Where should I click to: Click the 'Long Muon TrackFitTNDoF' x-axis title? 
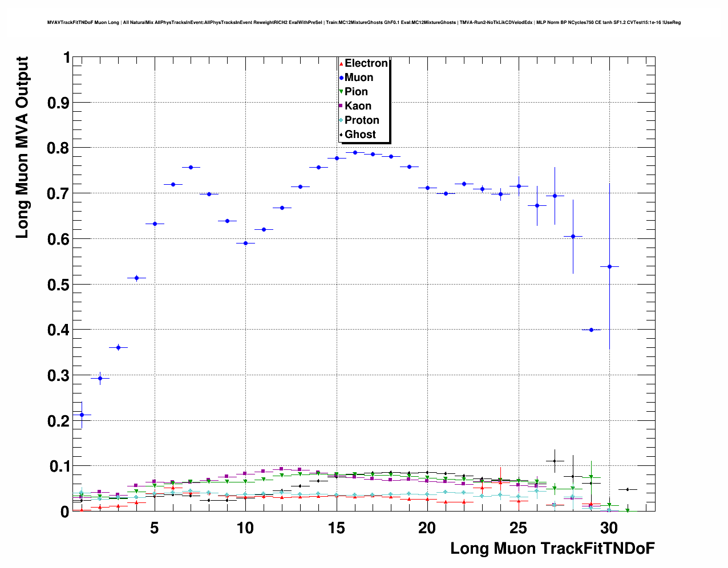pyautogui.click(x=552, y=549)
